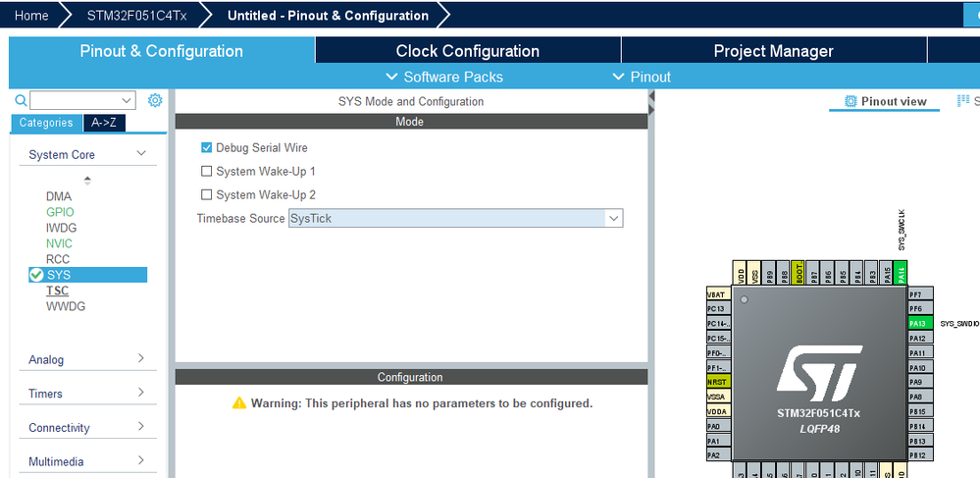Click the VBAT pin on chip
Image resolution: width=980 pixels, height=478 pixels.
(718, 294)
